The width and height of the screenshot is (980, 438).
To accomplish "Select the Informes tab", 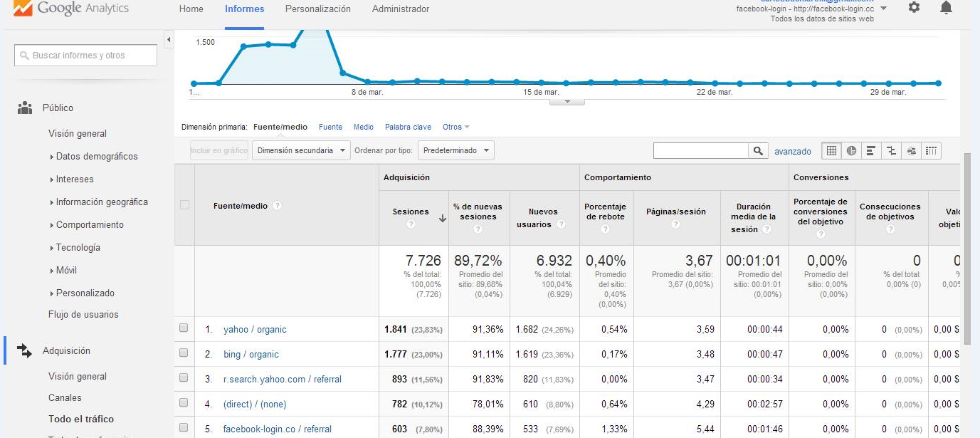I will [x=244, y=9].
